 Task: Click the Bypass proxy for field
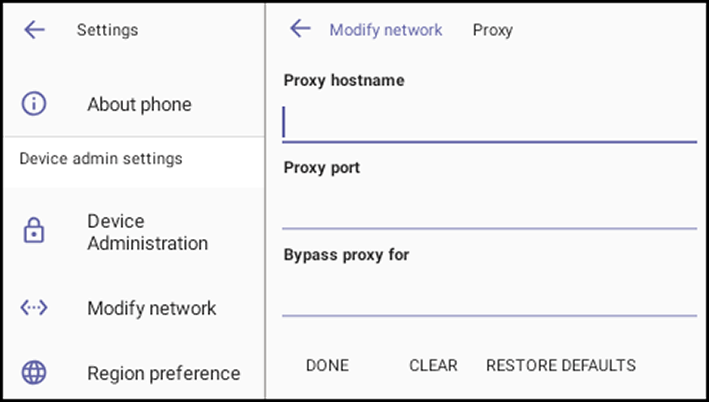pyautogui.click(x=489, y=297)
